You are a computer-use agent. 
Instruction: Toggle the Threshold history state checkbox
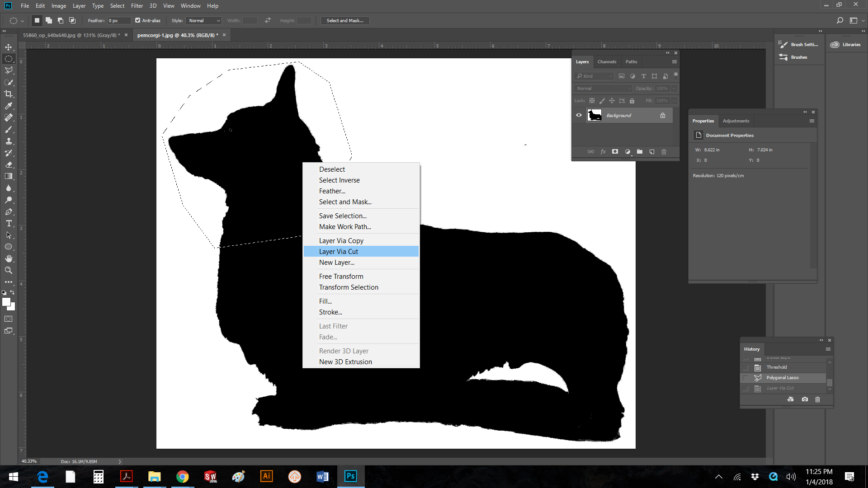(745, 367)
